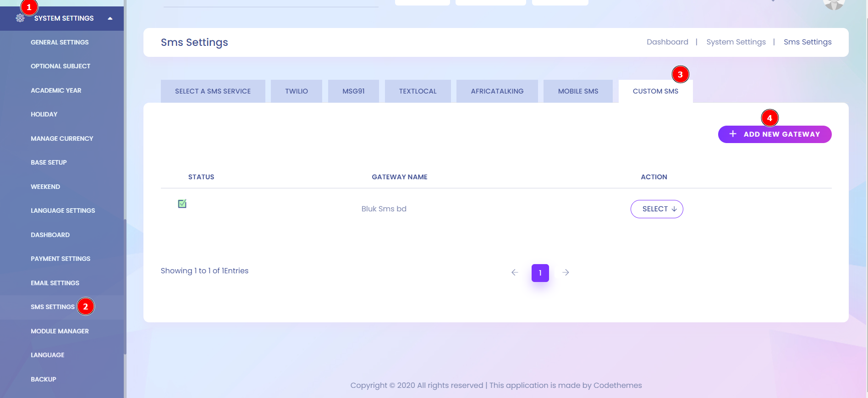Open Select a SMS Service tab

(x=213, y=91)
